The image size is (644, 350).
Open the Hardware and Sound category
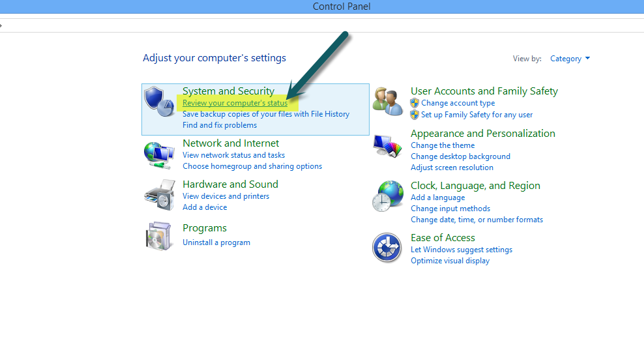click(x=230, y=184)
